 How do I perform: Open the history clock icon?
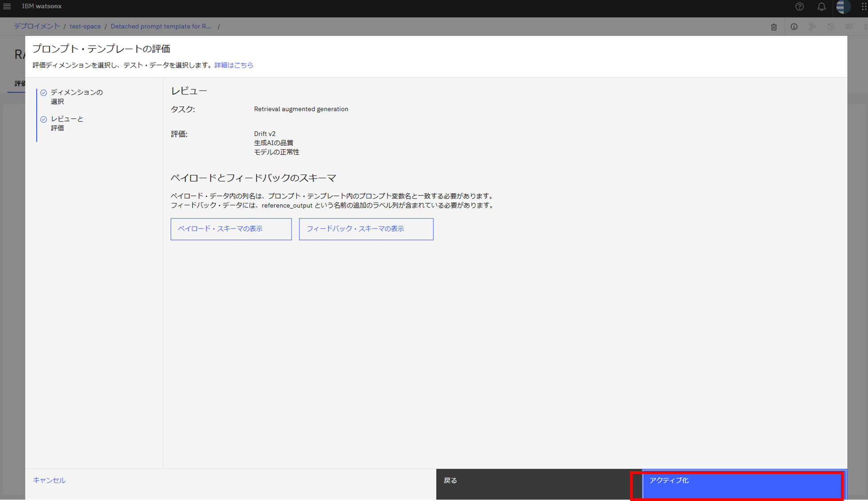coord(831,27)
